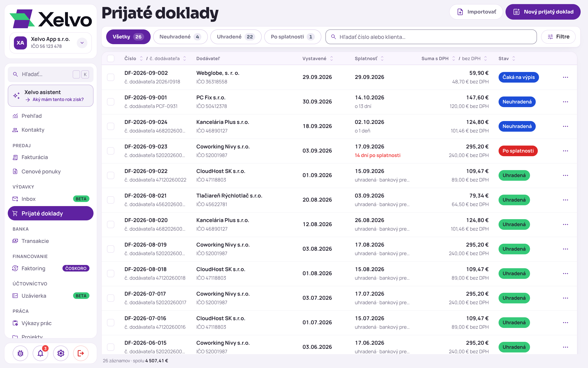
Task: Click the Transakcie banknote icon
Action: pos(15,241)
